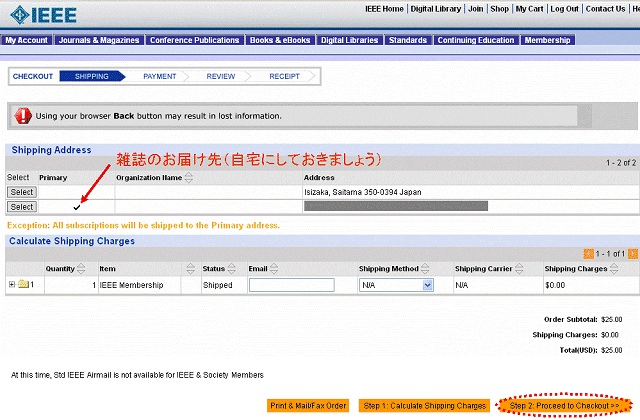Screen dimensions: 640x420
Task: Open Conference Publications menu
Action: (195, 40)
